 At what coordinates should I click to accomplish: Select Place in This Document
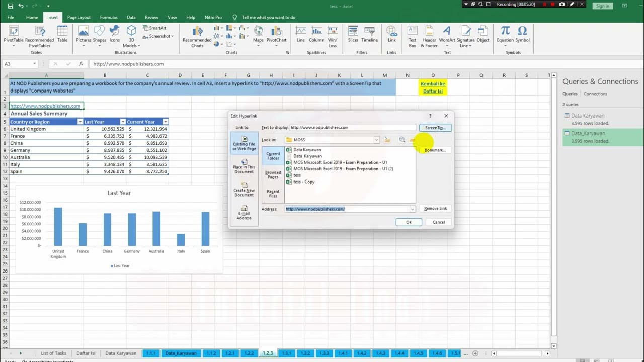pyautogui.click(x=244, y=167)
